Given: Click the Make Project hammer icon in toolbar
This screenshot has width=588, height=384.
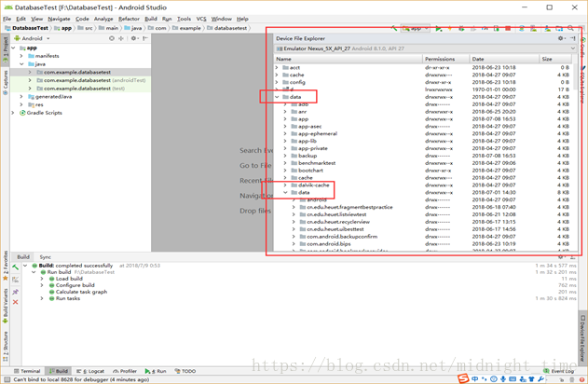Looking at the screenshot, I should (394, 28).
